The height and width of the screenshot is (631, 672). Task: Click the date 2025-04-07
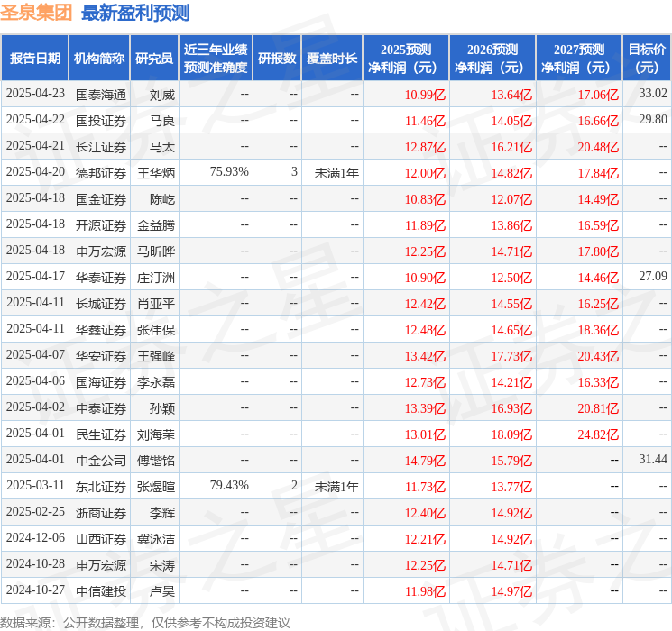(35, 354)
